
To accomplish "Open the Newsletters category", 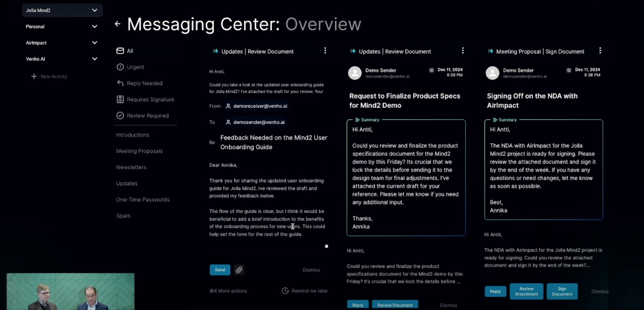I will point(131,167).
